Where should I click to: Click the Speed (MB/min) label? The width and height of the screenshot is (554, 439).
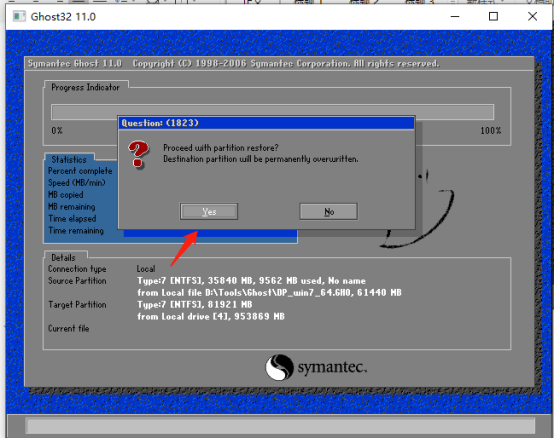click(77, 183)
